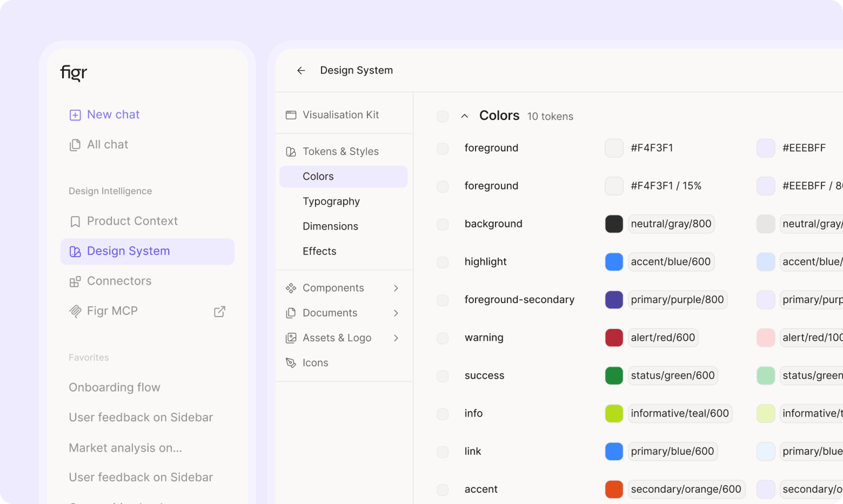Click the New chat plus icon
843x504 pixels.
tap(75, 115)
